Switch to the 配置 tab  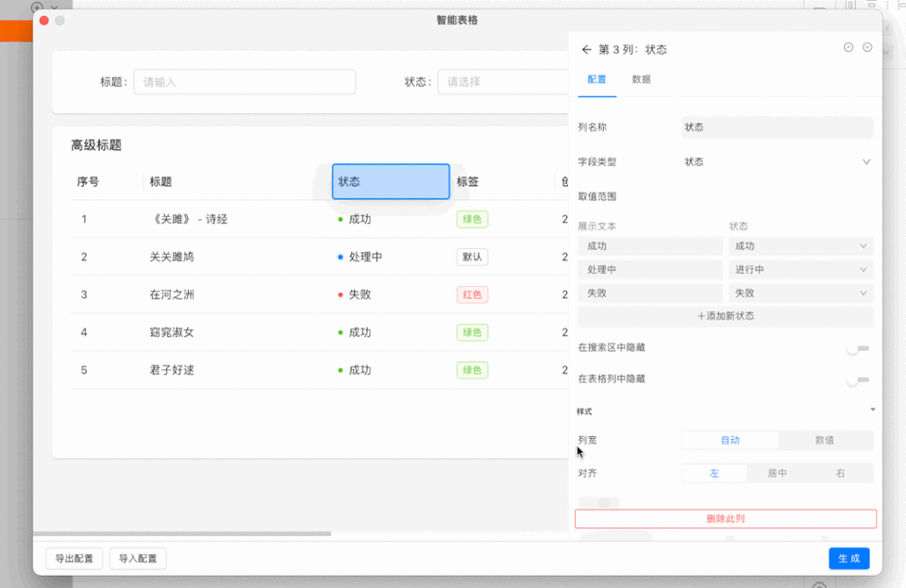[596, 79]
